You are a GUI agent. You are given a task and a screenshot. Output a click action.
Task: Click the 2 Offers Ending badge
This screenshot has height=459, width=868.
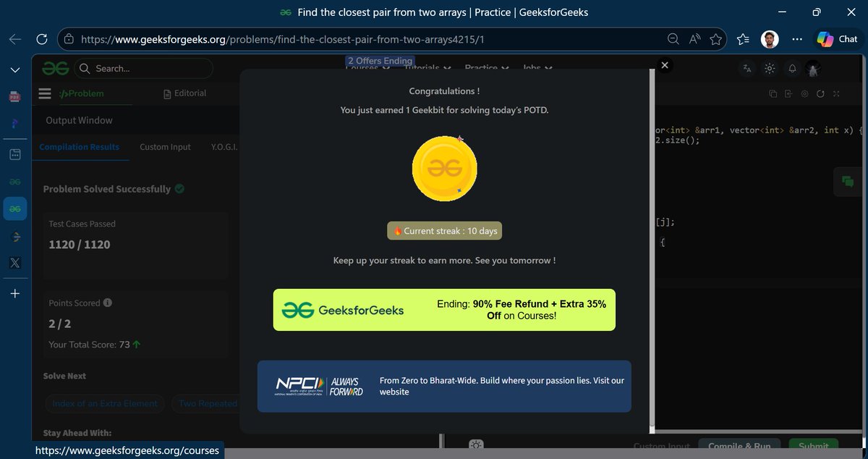click(x=380, y=61)
